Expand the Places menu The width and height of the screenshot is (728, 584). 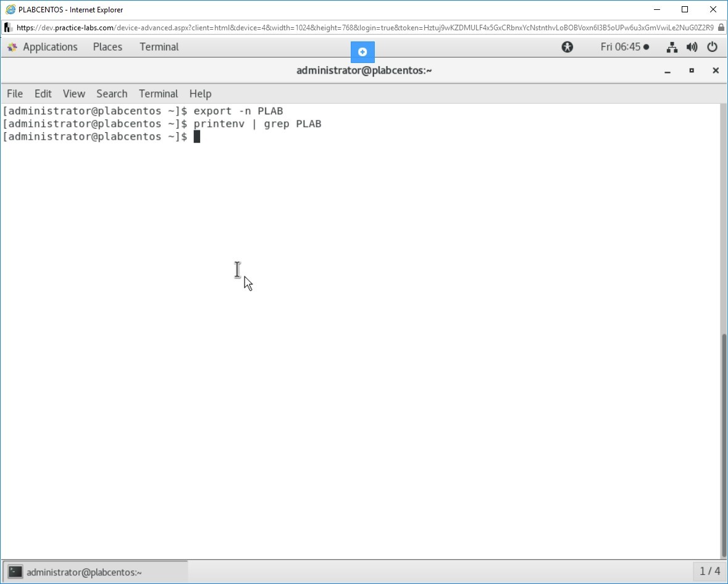[x=107, y=47]
